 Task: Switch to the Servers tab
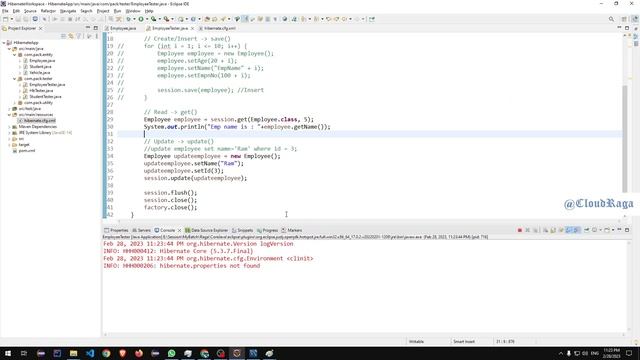point(141,230)
